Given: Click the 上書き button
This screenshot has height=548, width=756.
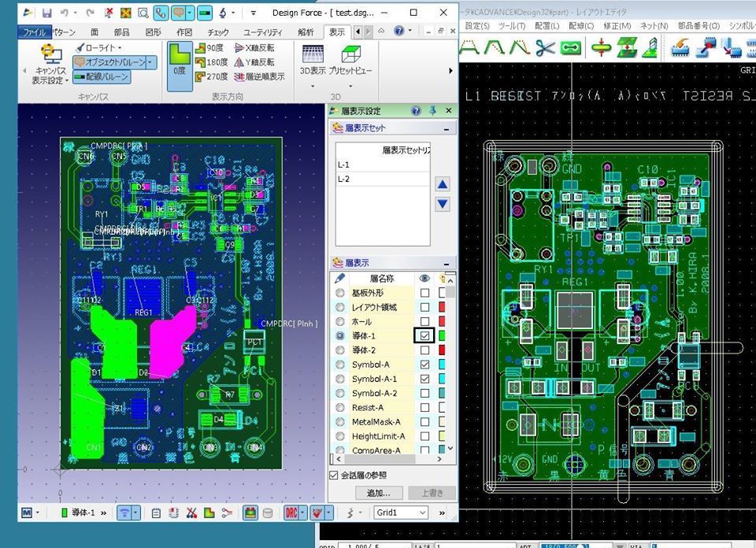Looking at the screenshot, I should 432,493.
